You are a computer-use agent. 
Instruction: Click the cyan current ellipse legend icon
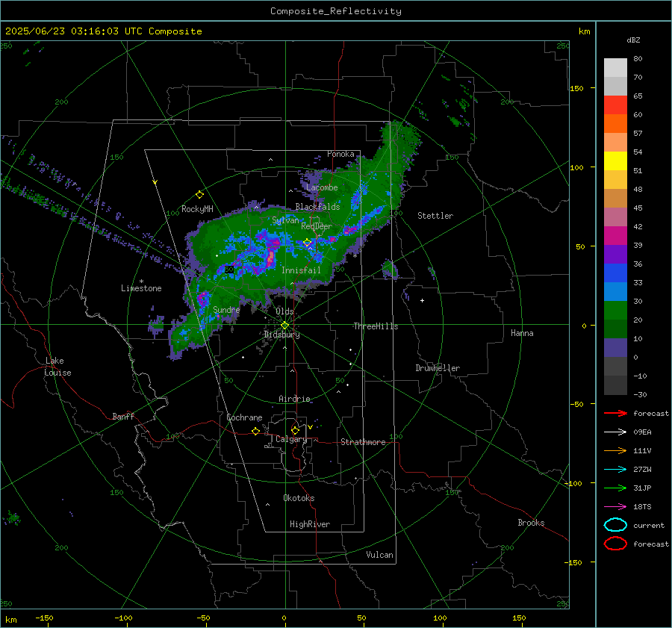[615, 525]
